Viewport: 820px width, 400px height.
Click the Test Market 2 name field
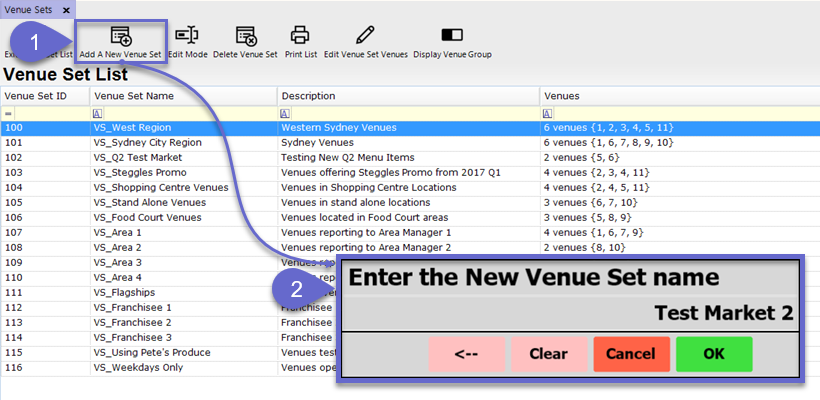[x=570, y=313]
